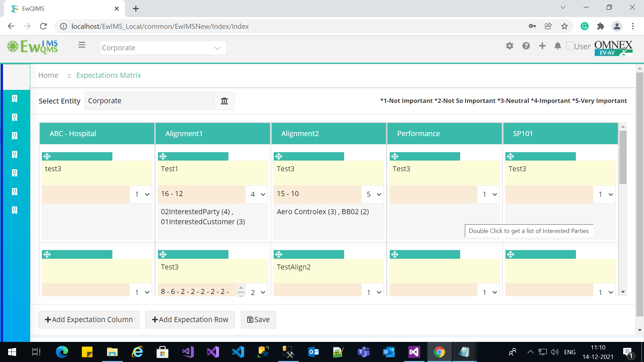Click Add Expectation Column button
The image size is (644, 362).
89,320
